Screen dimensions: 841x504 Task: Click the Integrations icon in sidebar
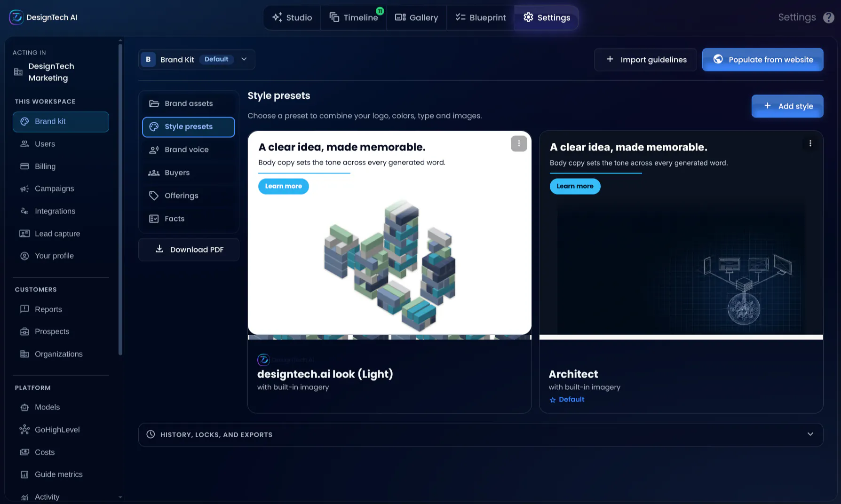[24, 211]
